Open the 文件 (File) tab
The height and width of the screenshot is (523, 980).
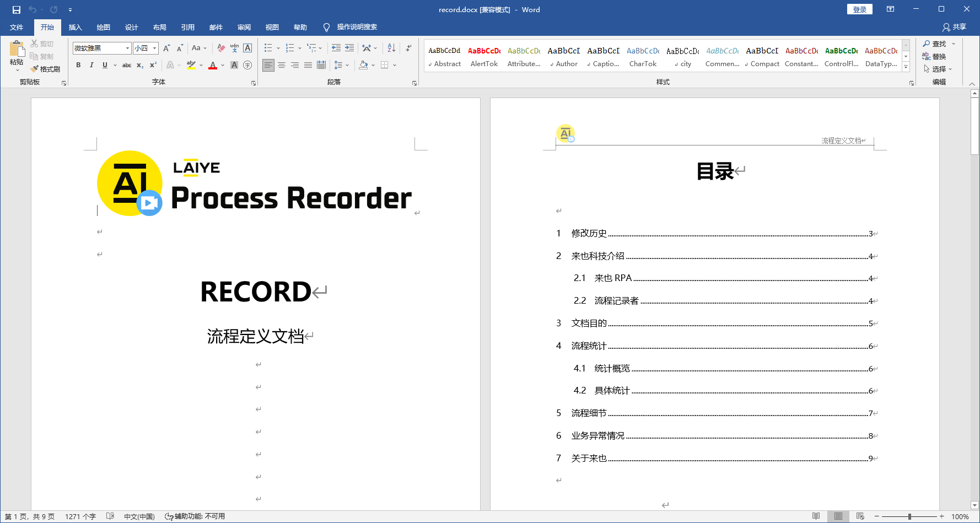tap(17, 27)
